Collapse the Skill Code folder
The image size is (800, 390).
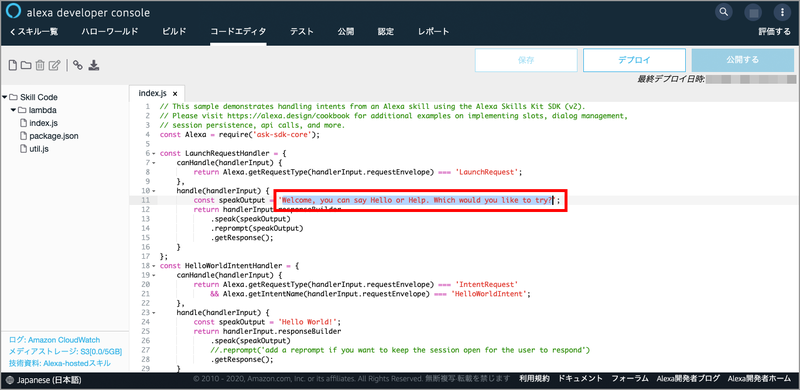click(x=5, y=97)
